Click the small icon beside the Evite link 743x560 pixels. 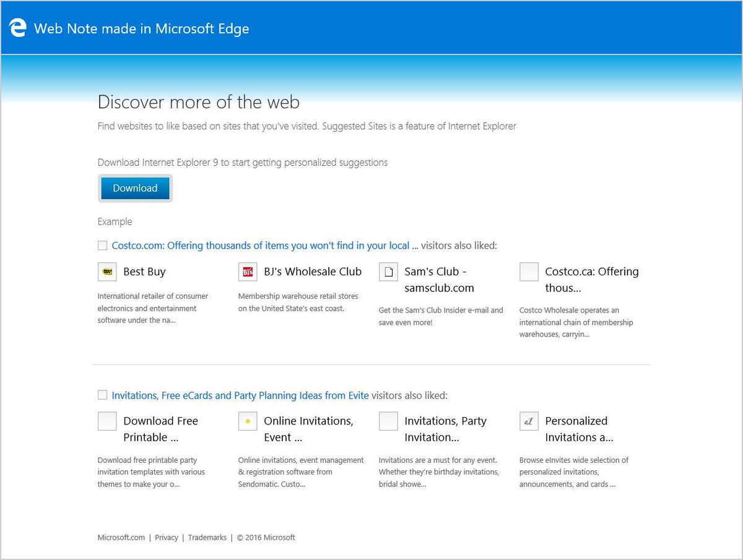pos(102,395)
